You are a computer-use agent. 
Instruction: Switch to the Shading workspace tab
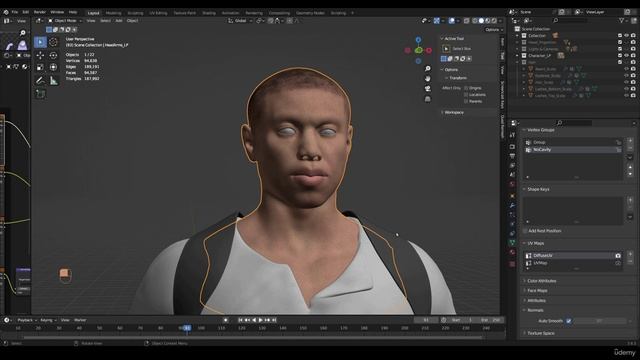[209, 13]
